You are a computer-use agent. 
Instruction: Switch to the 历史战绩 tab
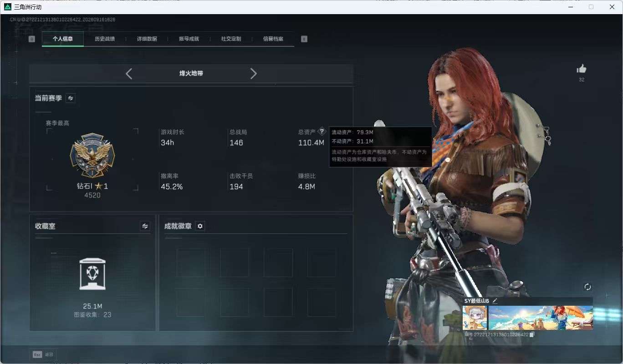click(105, 39)
